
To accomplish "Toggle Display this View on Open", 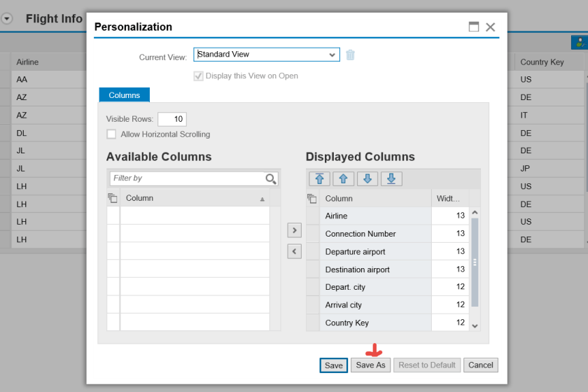I will point(199,76).
